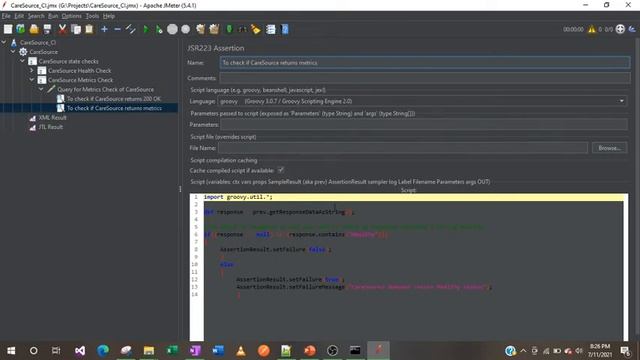
Task: Collapse the CareSource thread group node
Action: coord(13,51)
